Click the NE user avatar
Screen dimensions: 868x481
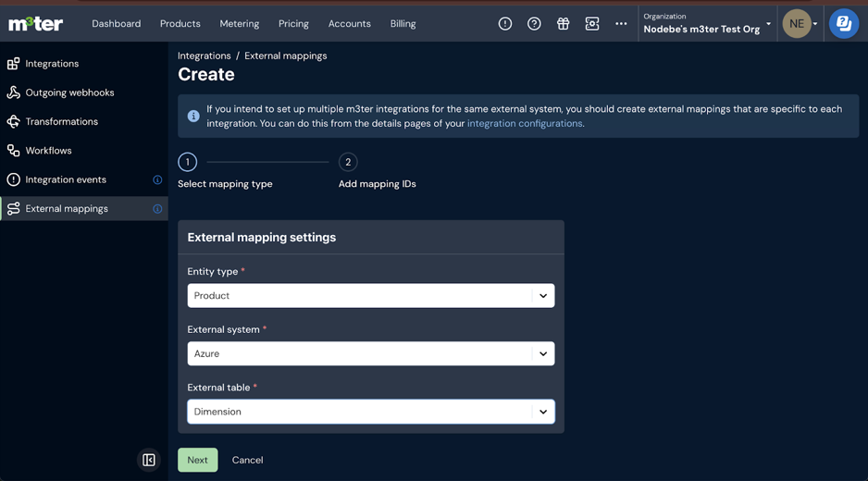click(x=797, y=24)
